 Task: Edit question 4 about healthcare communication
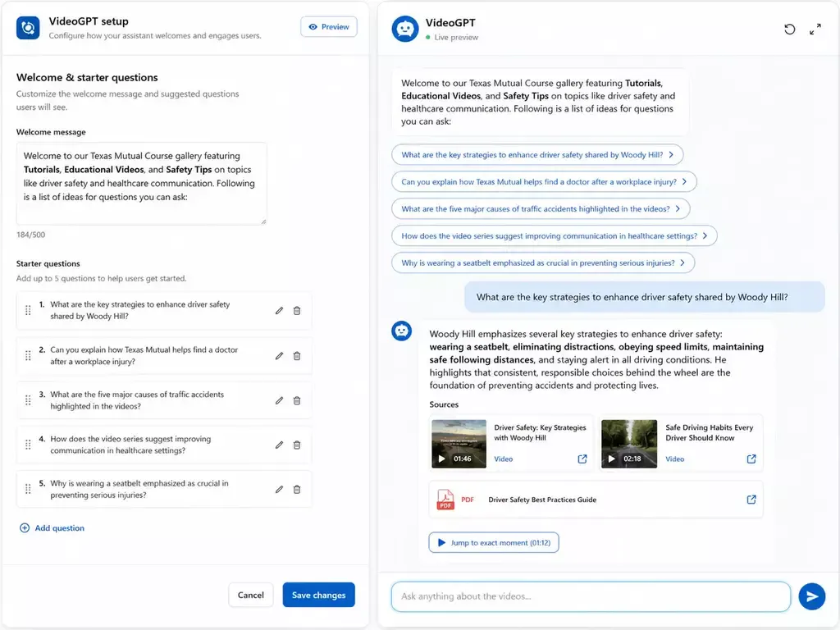pyautogui.click(x=279, y=445)
